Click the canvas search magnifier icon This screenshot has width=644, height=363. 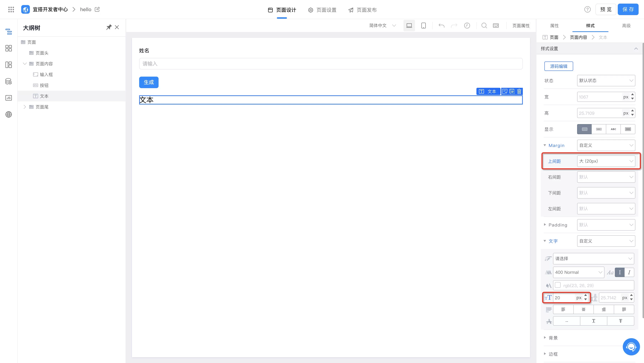click(484, 26)
